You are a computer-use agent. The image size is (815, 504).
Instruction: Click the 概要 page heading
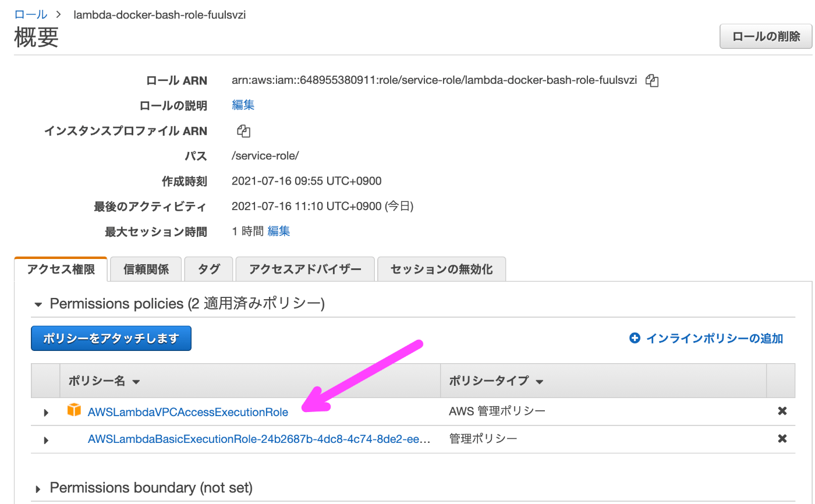[36, 38]
